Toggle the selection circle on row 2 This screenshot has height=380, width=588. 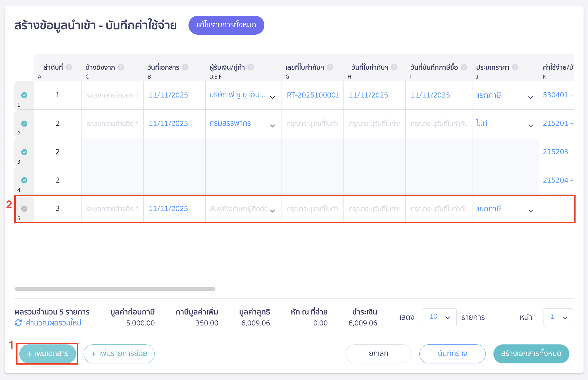(x=25, y=124)
